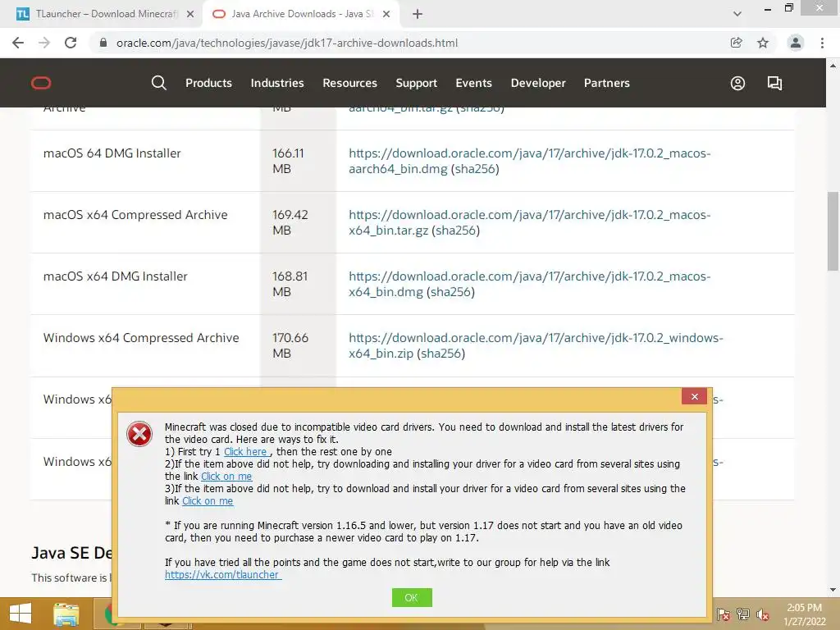
Task: Open the Windows Start button
Action: [21, 614]
